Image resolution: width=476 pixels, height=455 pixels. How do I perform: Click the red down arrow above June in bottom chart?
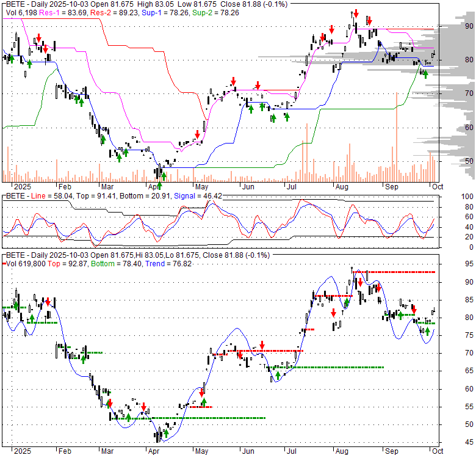click(x=262, y=345)
